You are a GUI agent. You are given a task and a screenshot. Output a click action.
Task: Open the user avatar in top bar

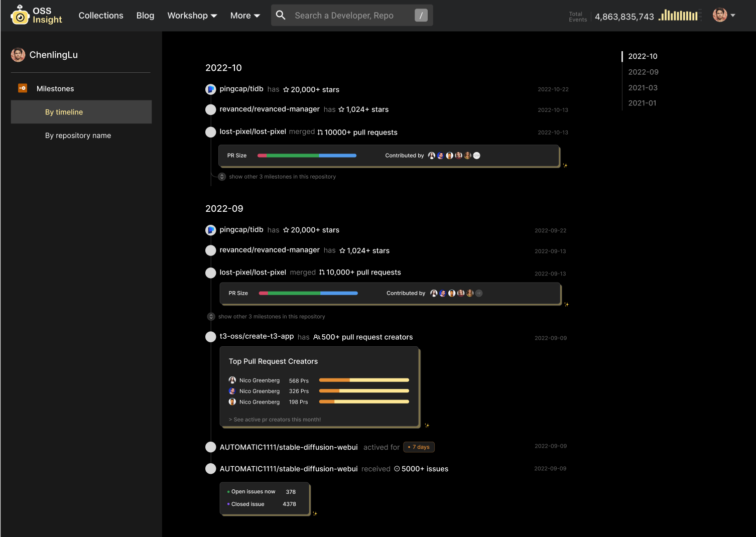point(720,15)
